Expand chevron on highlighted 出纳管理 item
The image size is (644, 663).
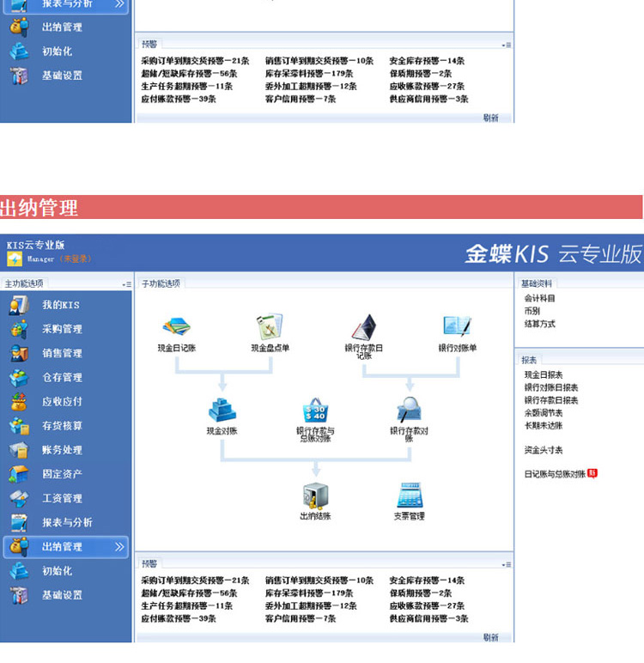(x=119, y=547)
